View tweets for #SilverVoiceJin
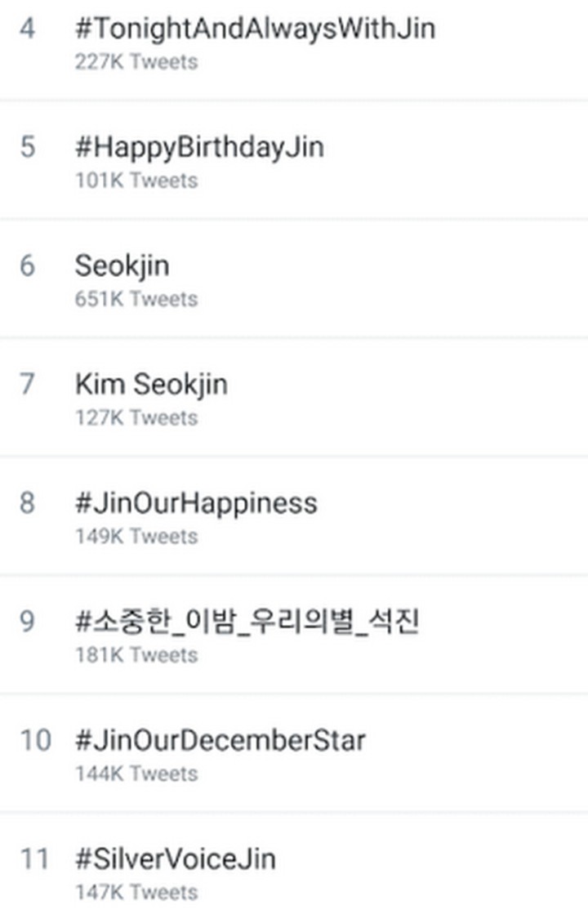This screenshot has height=910, width=588. [x=176, y=858]
